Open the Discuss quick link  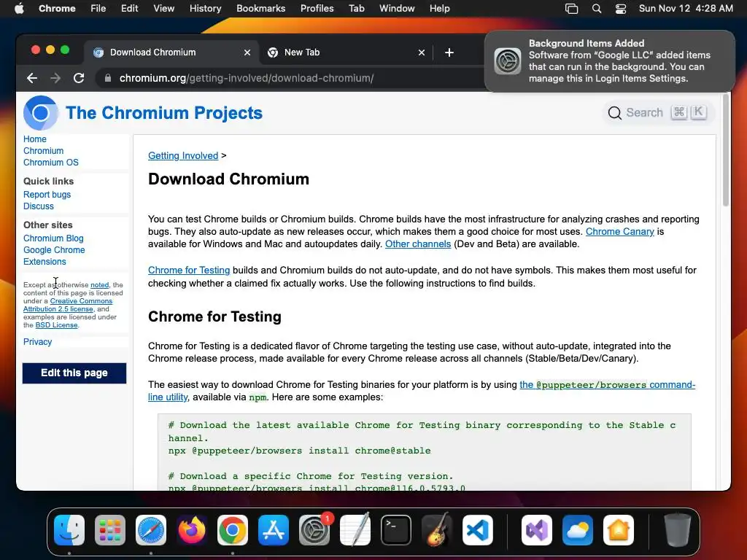[39, 206]
